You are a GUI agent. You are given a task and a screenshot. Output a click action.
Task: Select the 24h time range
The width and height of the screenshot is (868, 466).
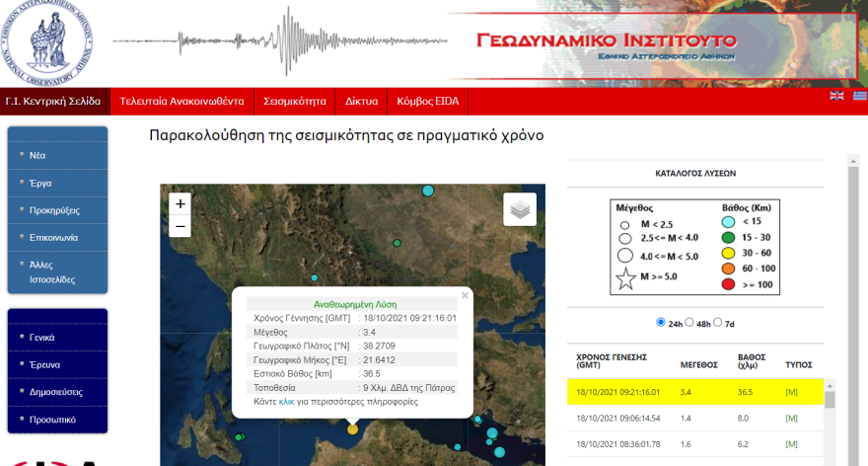pos(661,322)
